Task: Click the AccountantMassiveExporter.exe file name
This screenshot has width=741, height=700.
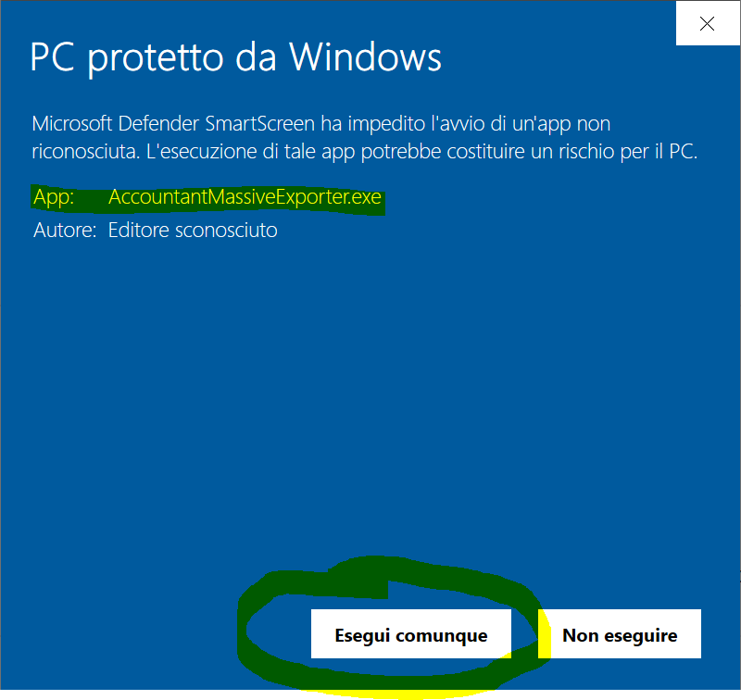Action: (245, 197)
